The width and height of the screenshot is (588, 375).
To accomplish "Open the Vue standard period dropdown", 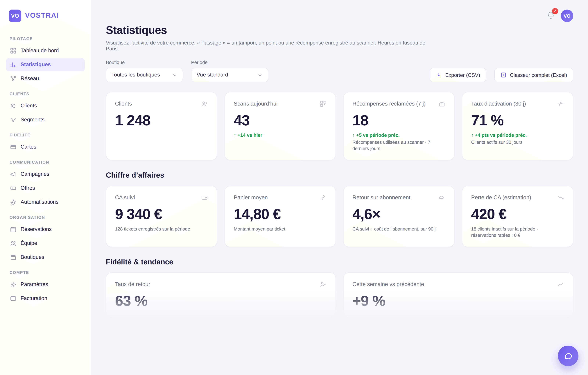I will tap(230, 75).
